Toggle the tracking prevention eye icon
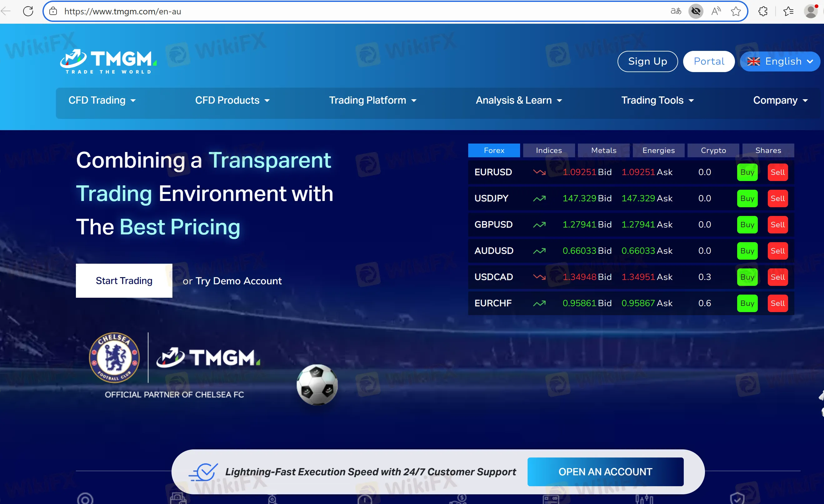Viewport: 824px width, 504px height. (696, 11)
